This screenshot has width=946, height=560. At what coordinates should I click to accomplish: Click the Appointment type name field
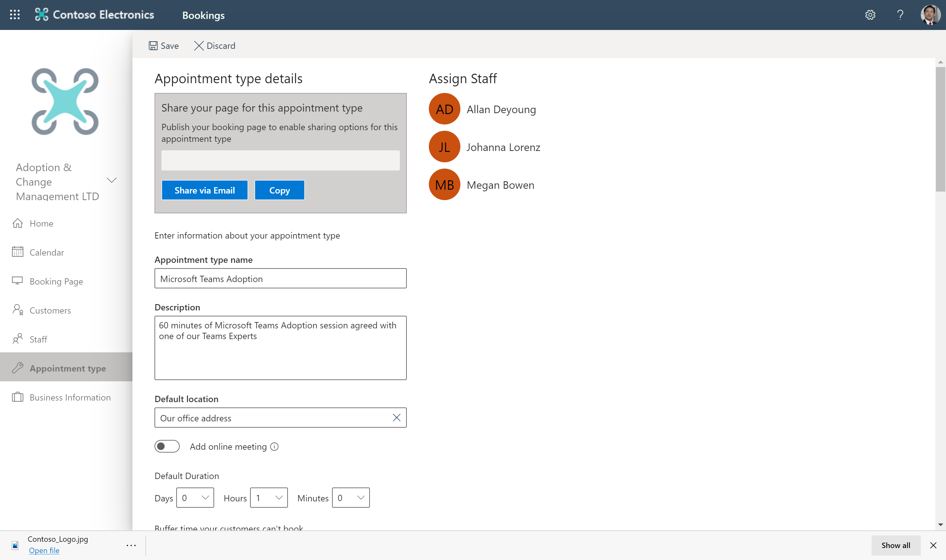point(280,279)
